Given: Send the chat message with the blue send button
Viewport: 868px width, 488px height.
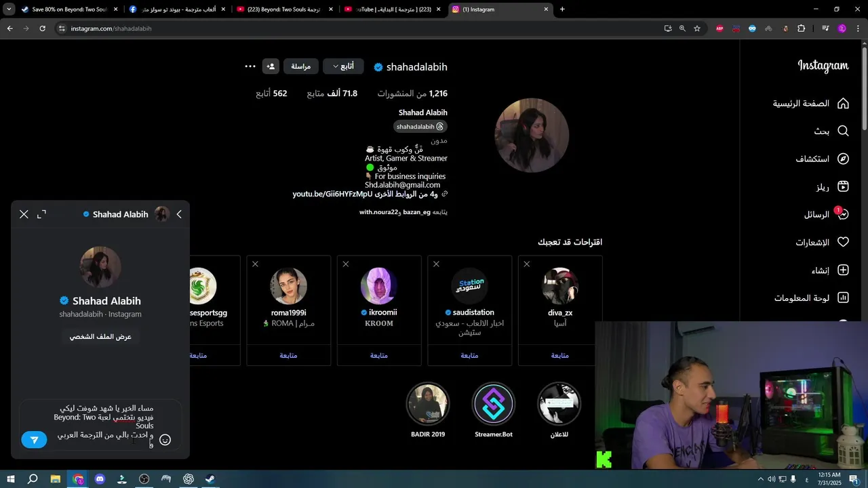Looking at the screenshot, I should point(34,440).
